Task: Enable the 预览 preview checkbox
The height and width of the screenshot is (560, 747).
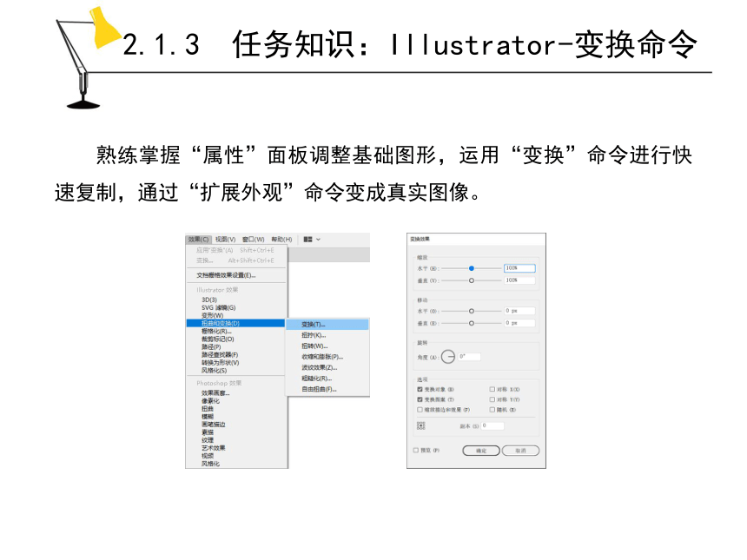Action: [x=416, y=450]
